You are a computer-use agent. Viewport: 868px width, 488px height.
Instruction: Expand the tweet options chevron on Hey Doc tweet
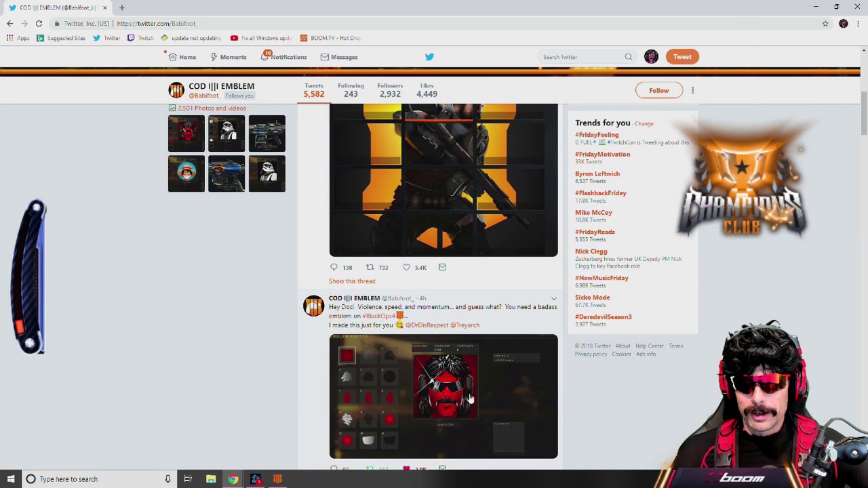(553, 298)
